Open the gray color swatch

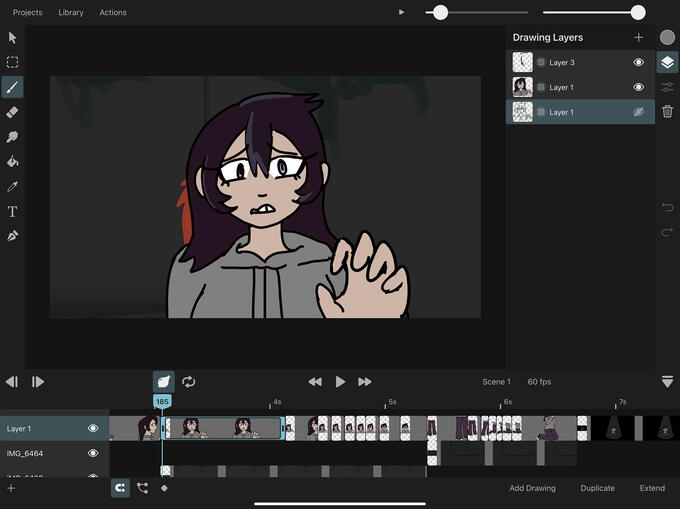pyautogui.click(x=667, y=37)
